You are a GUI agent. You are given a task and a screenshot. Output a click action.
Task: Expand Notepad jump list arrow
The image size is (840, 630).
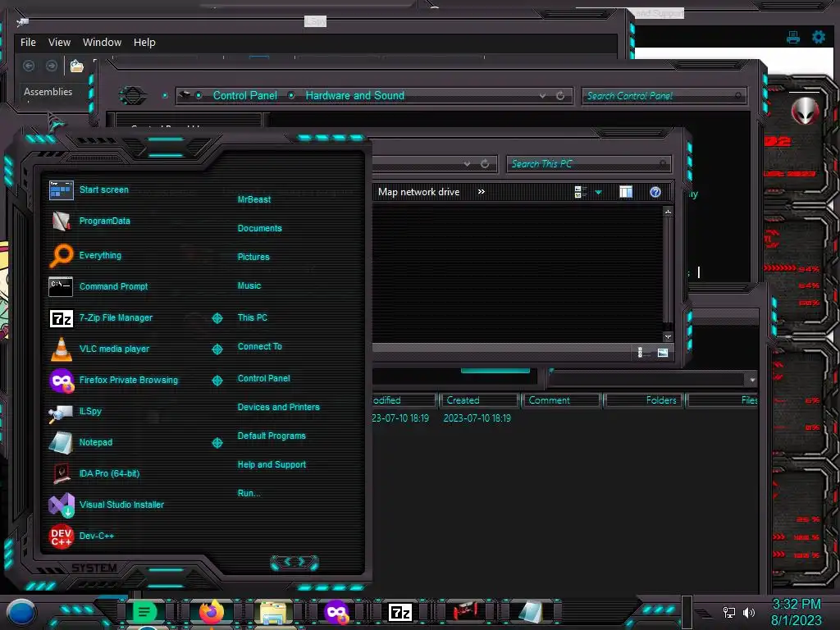click(x=217, y=443)
